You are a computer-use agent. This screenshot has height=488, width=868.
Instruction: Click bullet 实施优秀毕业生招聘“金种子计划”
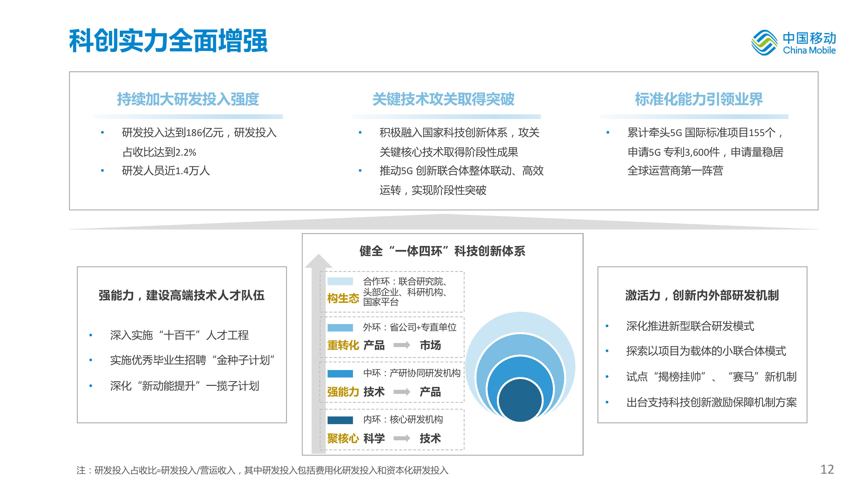coord(192,360)
